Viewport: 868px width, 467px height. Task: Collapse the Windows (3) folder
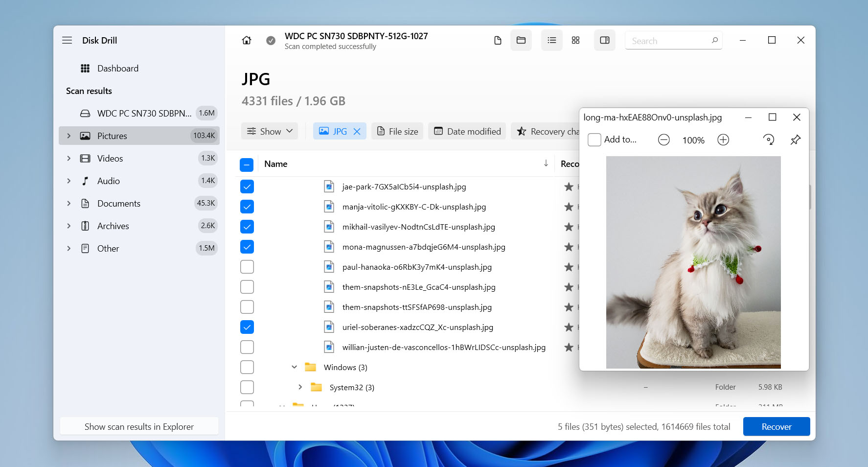(295, 367)
